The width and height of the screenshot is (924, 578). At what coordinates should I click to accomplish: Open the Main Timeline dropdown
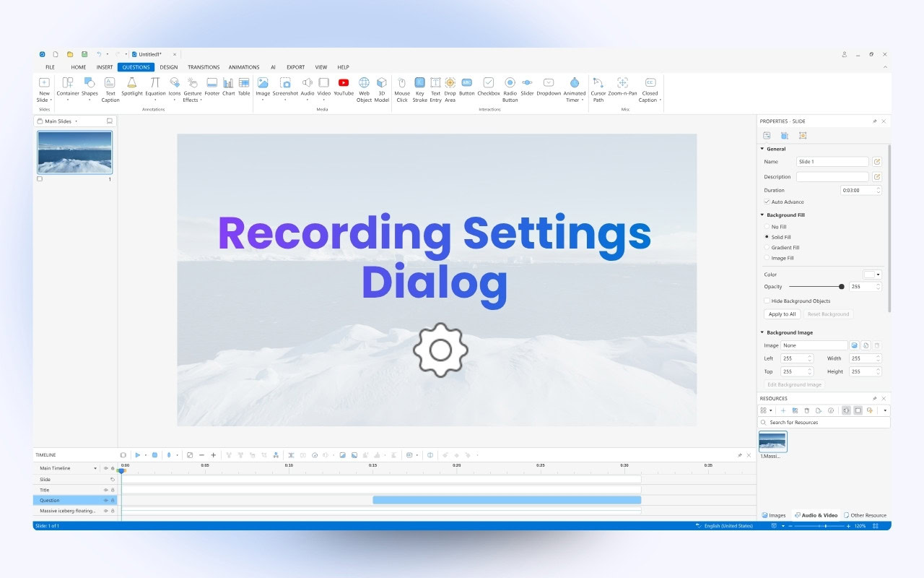[95, 469]
